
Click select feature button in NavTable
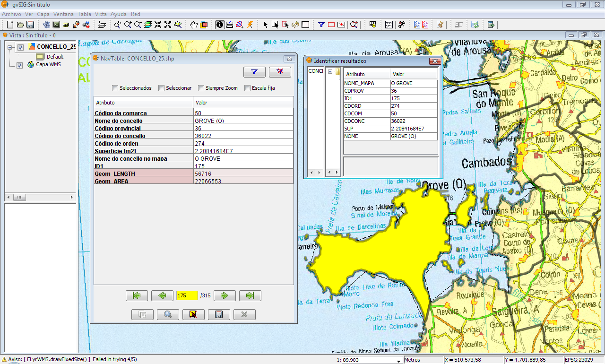click(x=193, y=314)
